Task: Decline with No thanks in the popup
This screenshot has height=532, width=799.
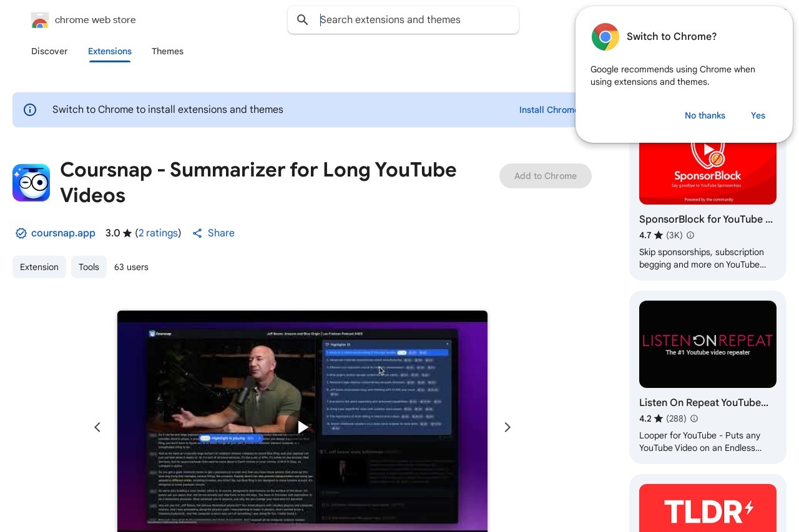Action: coord(705,115)
